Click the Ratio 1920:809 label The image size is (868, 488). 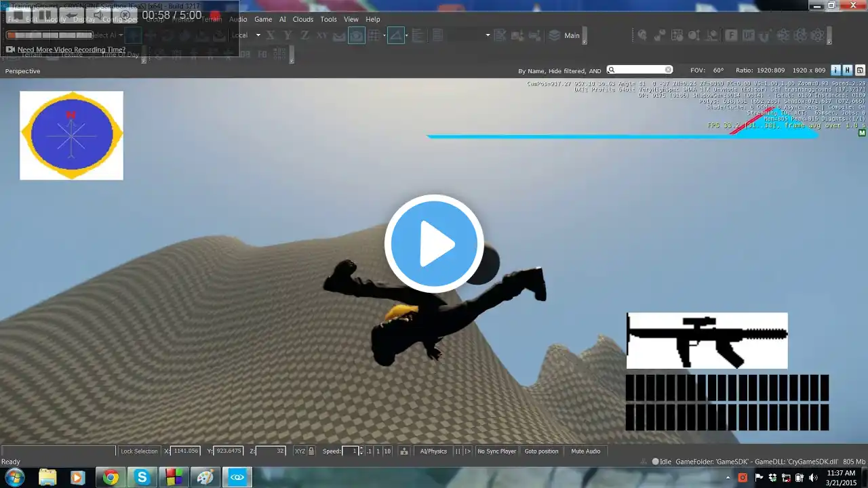pyautogui.click(x=760, y=70)
